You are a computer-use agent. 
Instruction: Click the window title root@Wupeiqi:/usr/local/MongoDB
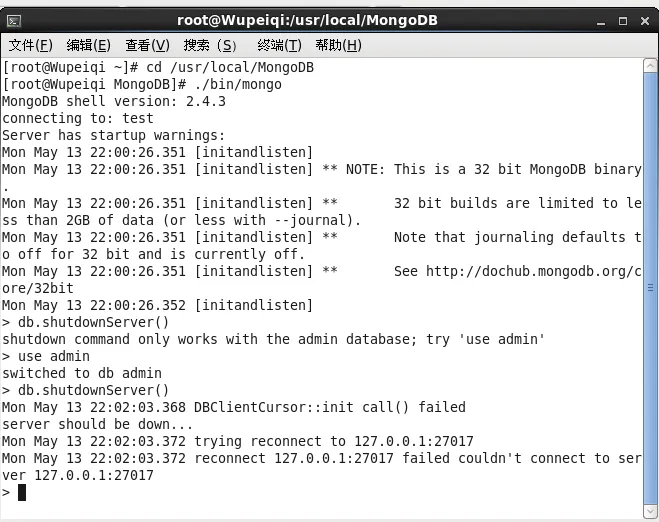[307, 20]
